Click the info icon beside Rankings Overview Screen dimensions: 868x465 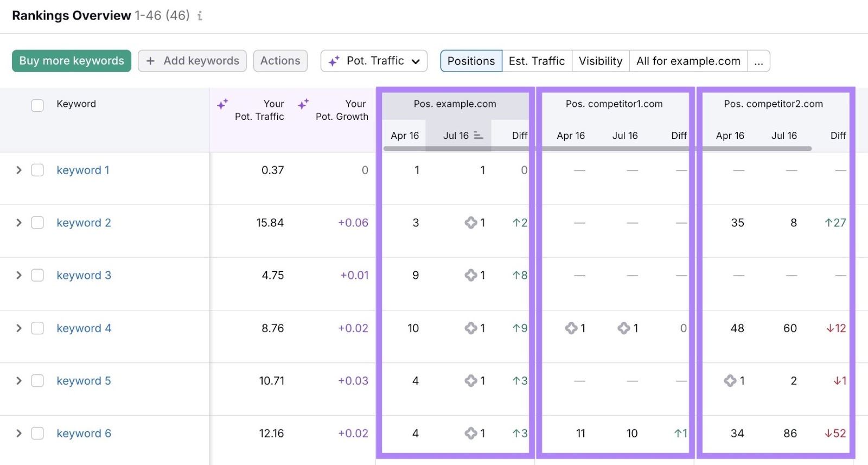coord(200,16)
